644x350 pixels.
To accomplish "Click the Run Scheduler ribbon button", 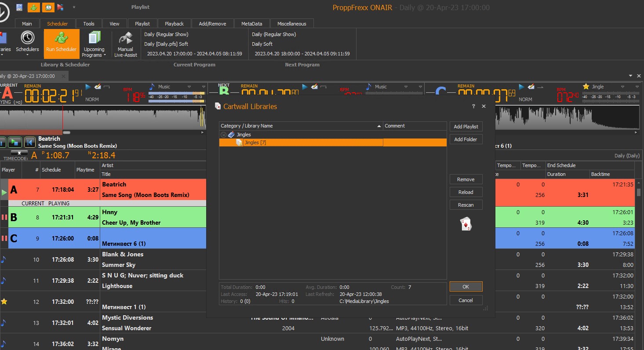I will point(61,44).
